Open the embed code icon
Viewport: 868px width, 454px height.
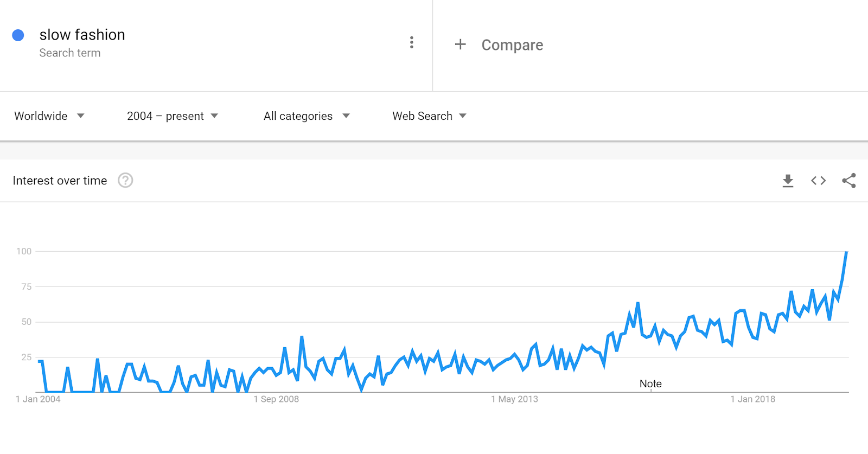818,181
